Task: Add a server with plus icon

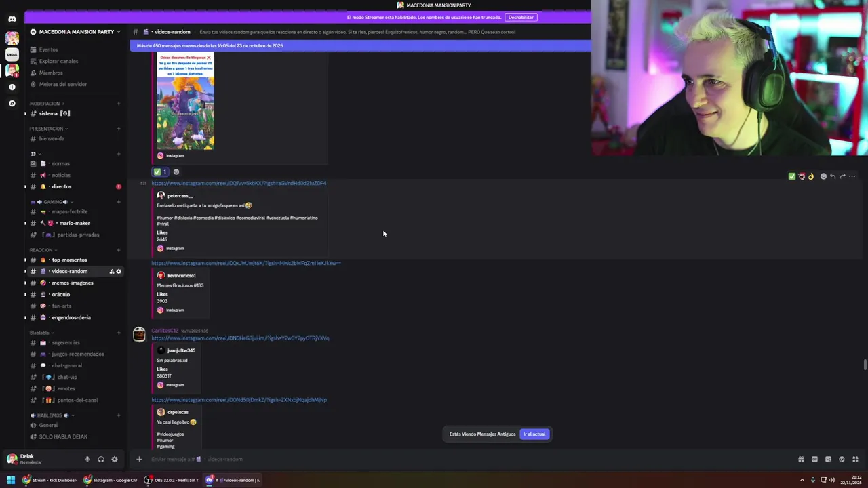Action: pyautogui.click(x=12, y=87)
